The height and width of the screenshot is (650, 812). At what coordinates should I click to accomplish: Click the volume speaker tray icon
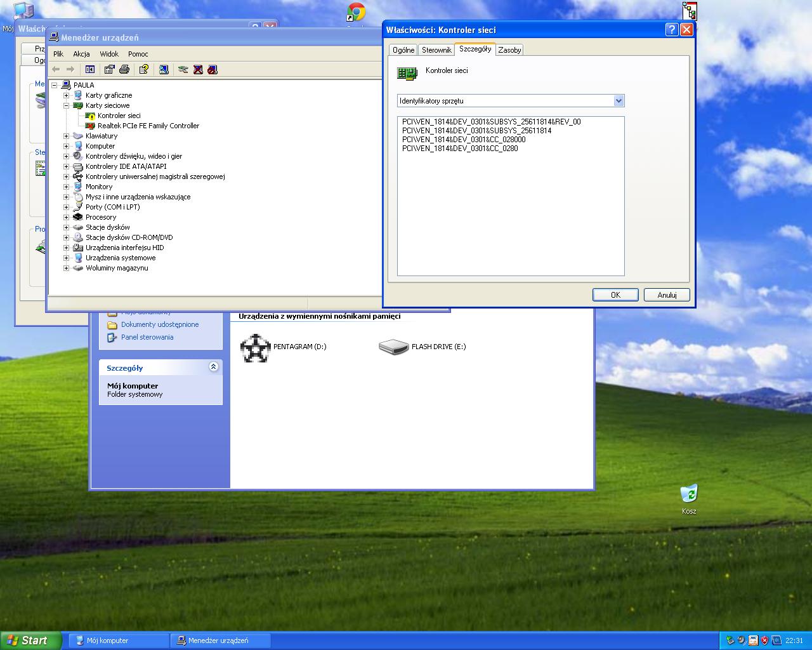[742, 640]
